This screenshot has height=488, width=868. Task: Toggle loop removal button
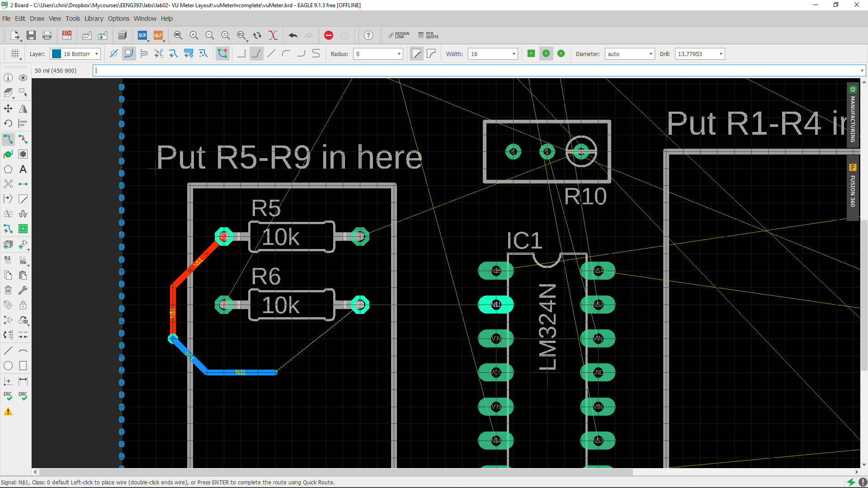222,54
